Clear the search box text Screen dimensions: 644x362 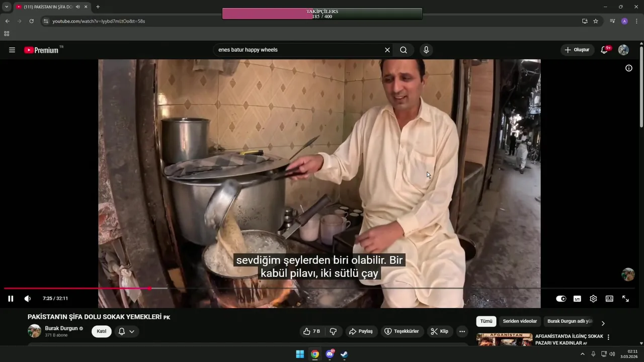coord(387,50)
